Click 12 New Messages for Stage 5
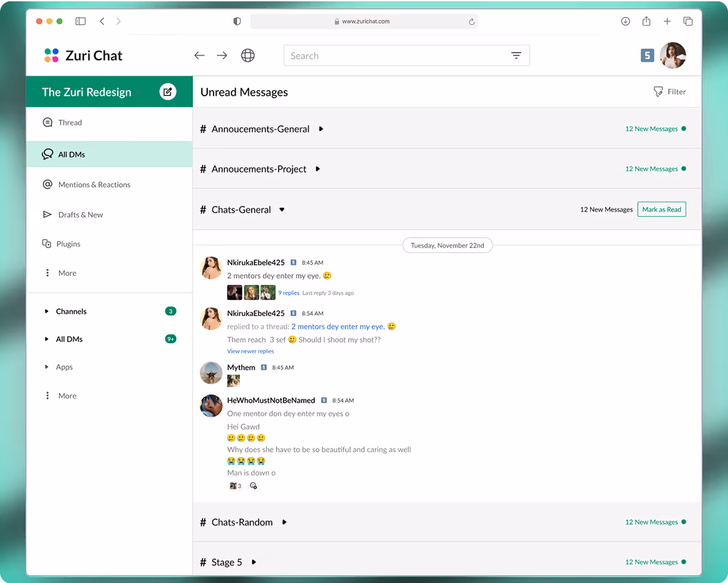The height and width of the screenshot is (583, 728). (x=655, y=562)
